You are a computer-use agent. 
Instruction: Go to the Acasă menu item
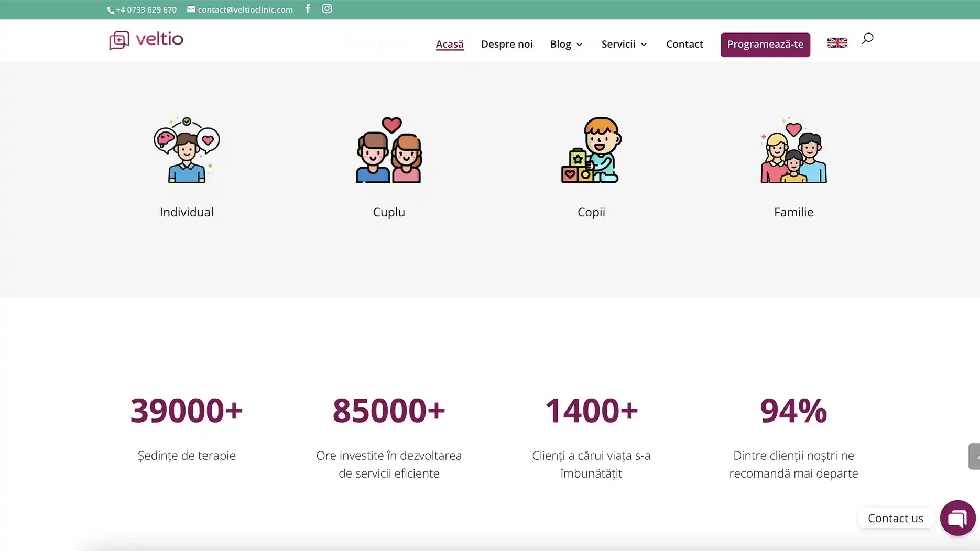pos(450,45)
